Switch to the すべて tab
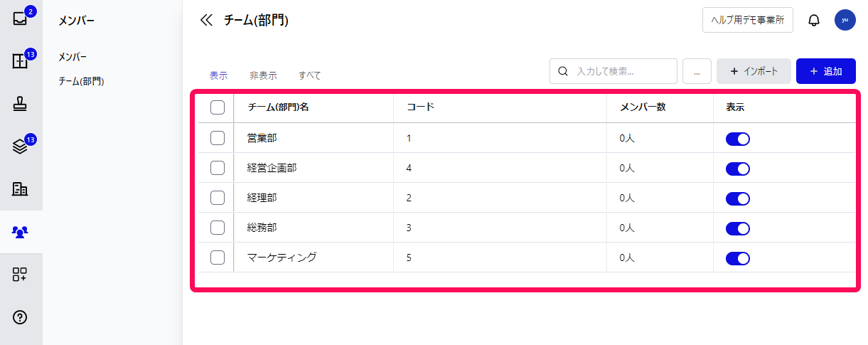 coord(310,75)
